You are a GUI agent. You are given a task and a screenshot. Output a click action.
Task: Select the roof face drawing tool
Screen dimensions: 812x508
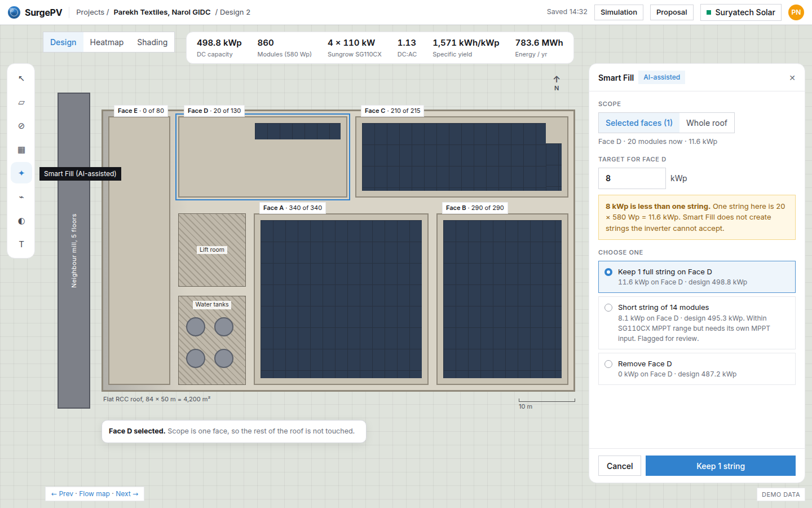tap(21, 103)
